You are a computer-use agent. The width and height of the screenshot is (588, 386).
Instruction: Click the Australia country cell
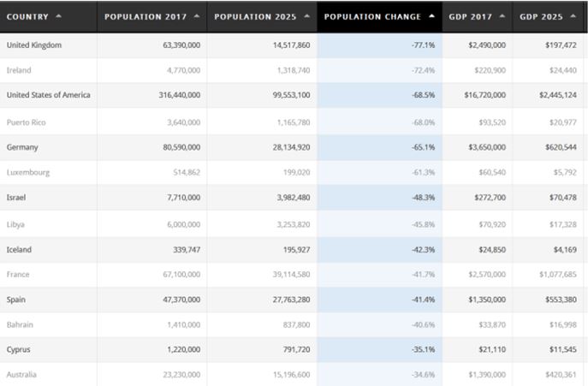click(22, 375)
